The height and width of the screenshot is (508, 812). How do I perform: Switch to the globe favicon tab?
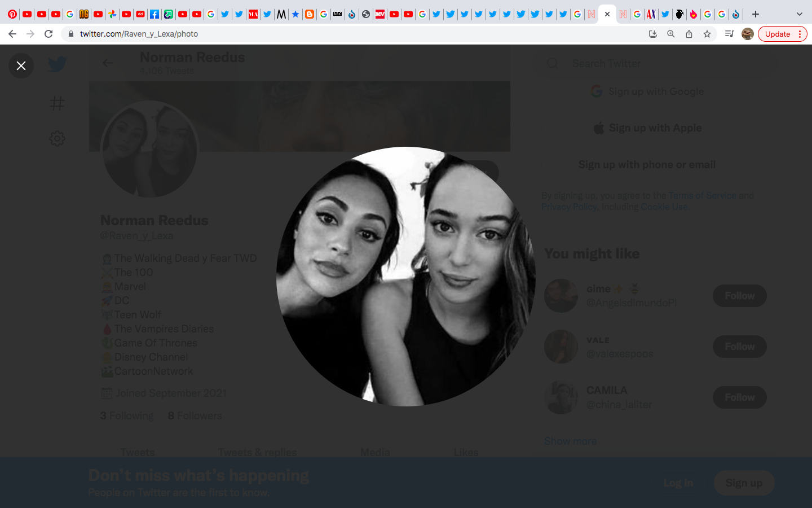pyautogui.click(x=366, y=14)
